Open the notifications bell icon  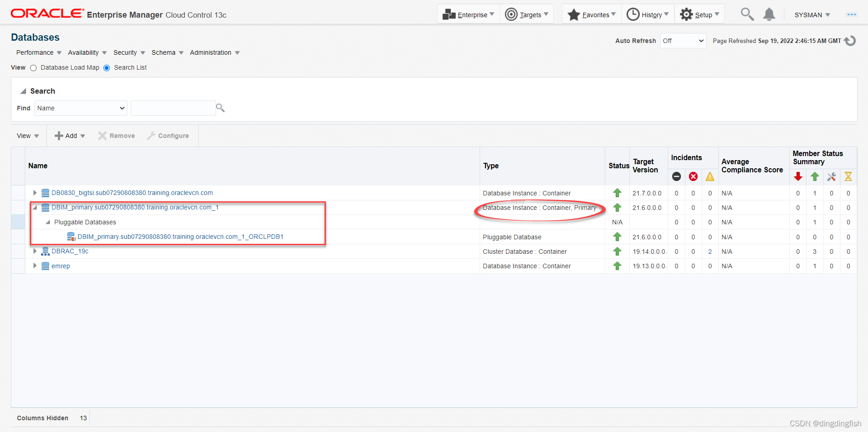pos(769,14)
